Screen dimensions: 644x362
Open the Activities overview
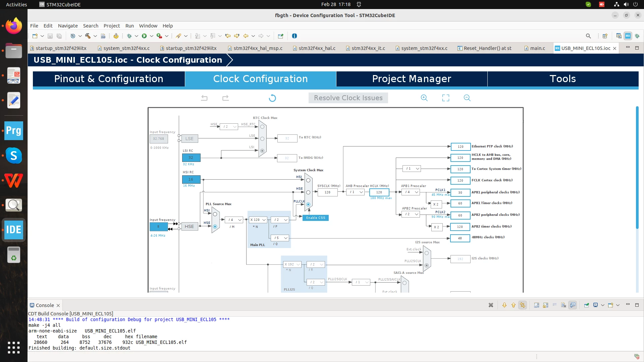pyautogui.click(x=16, y=4)
